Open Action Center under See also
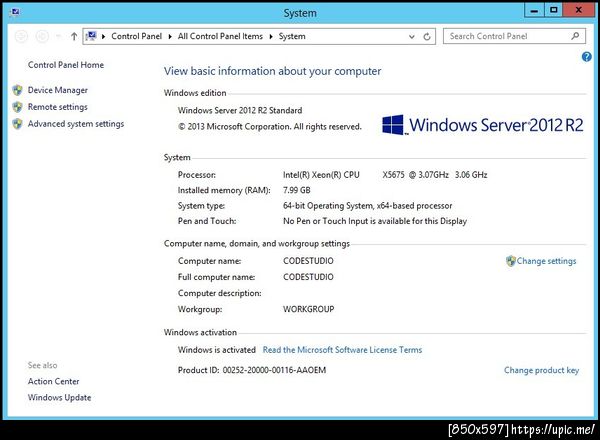 (x=53, y=381)
